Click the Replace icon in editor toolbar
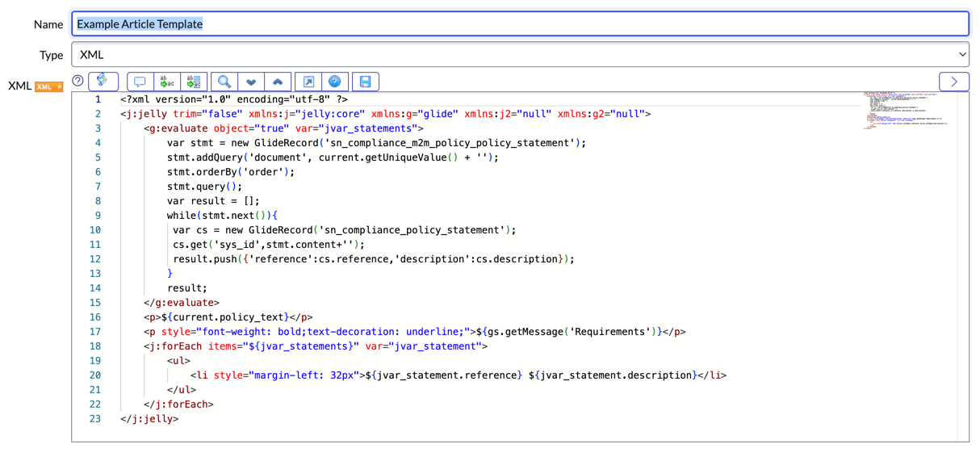The height and width of the screenshot is (453, 980). (x=167, y=82)
